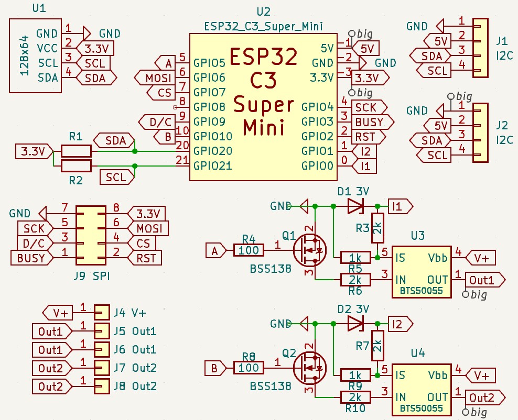
Task: Click the B label at GPIO10
Action: [165, 137]
